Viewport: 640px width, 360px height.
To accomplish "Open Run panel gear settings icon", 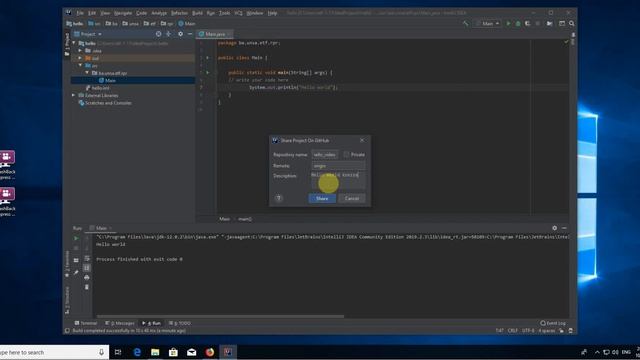I will (x=554, y=228).
